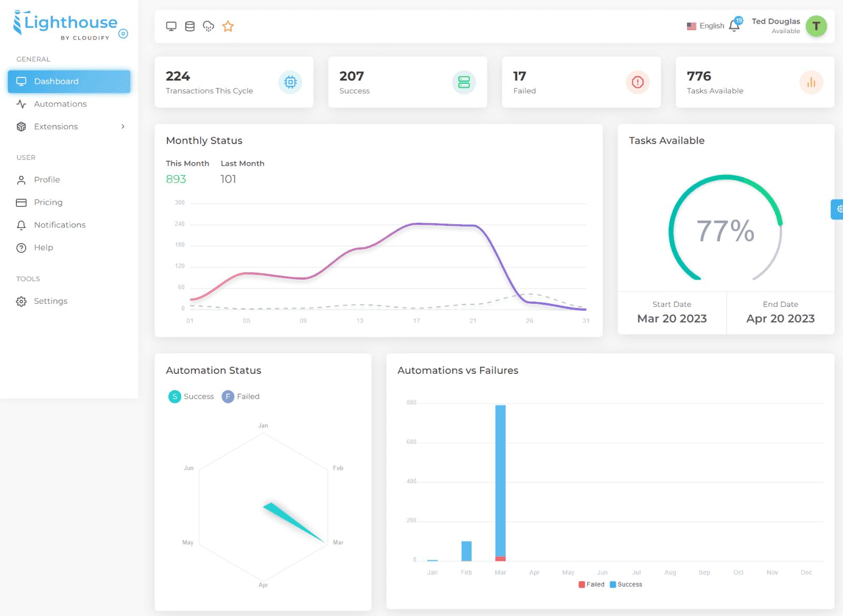
Task: Click the cloud icon in top toolbar
Action: click(209, 26)
